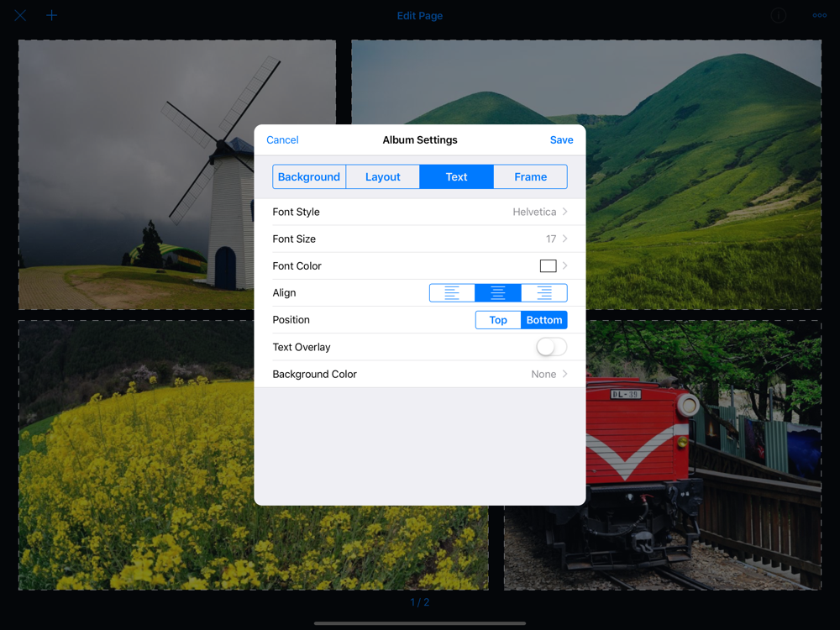Switch to the Frame tab

coord(530,176)
